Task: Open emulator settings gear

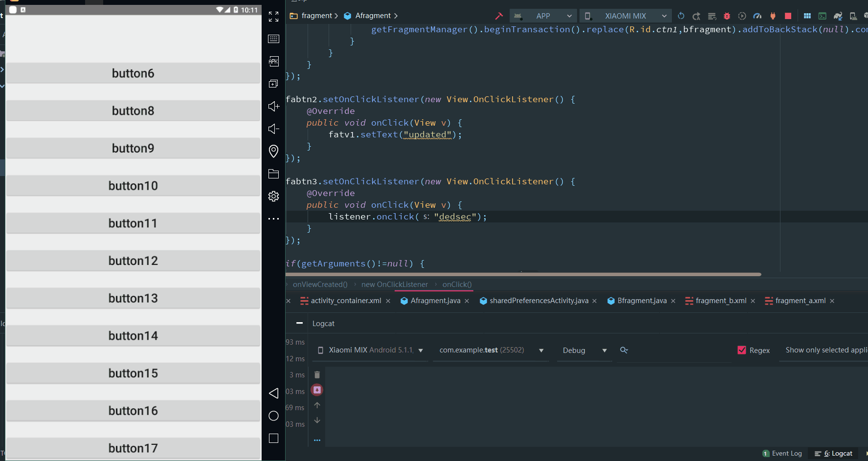Action: click(x=274, y=196)
